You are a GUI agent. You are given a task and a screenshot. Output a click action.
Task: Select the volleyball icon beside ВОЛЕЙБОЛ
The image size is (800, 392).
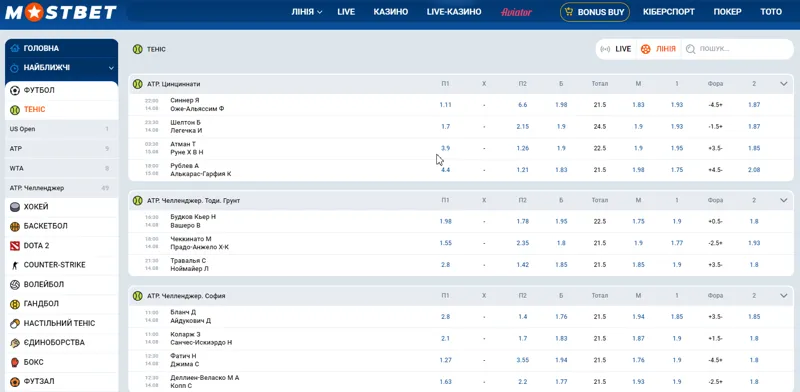tap(15, 284)
